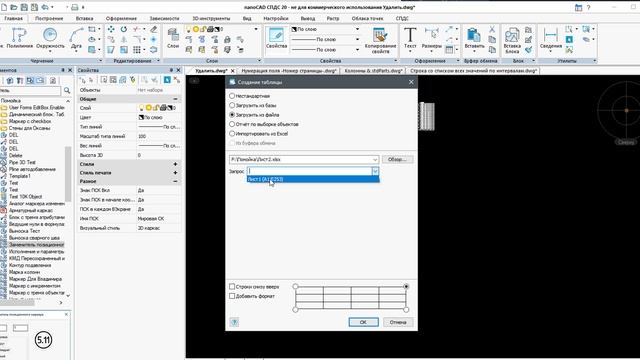The width and height of the screenshot is (640, 360).
Task: Enable the Добавить формат checkbox
Action: (x=232, y=296)
